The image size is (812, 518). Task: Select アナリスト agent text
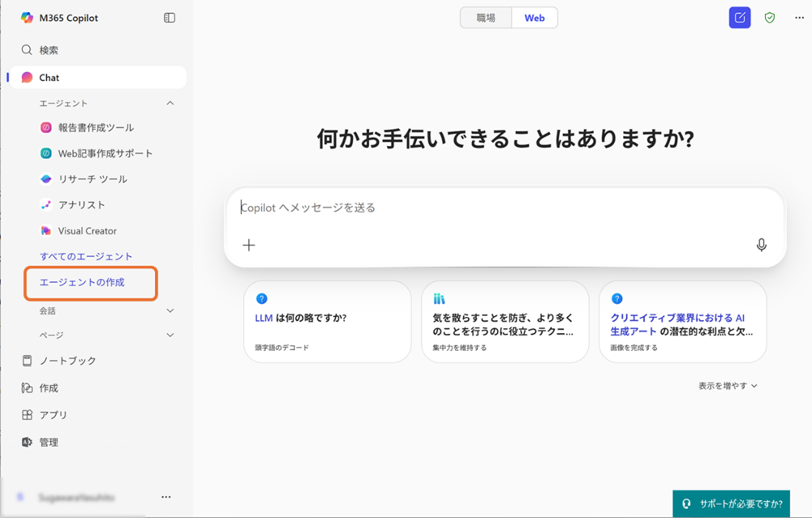coord(82,204)
